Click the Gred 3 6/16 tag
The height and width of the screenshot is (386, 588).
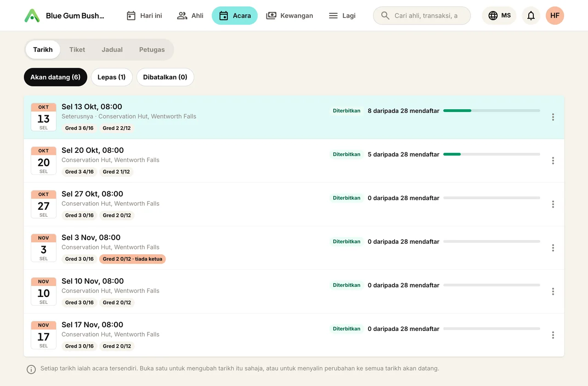click(79, 128)
